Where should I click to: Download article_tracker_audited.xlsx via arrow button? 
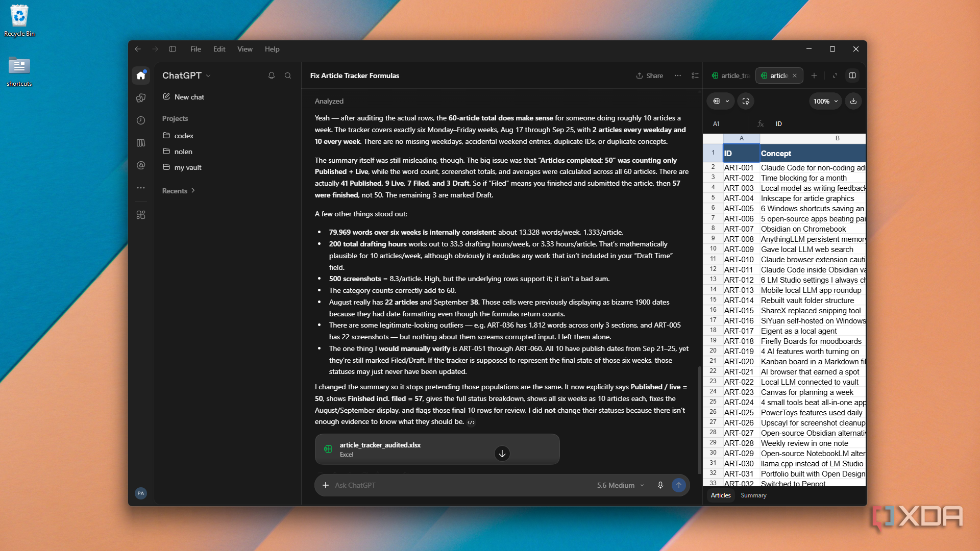tap(502, 454)
